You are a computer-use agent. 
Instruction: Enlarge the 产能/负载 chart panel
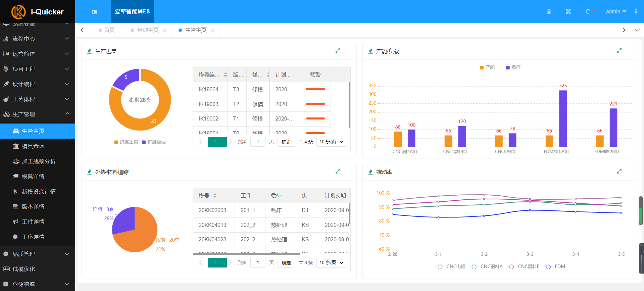pos(619,51)
